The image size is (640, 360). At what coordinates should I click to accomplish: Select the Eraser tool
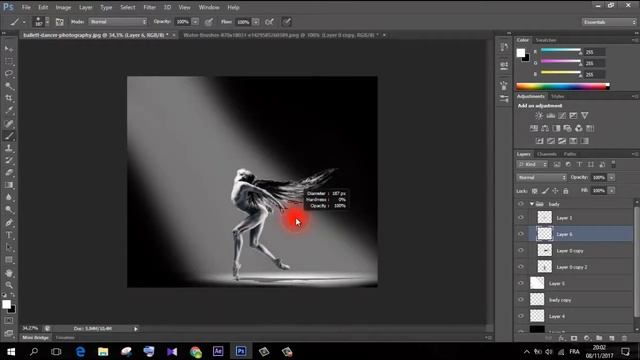coord(9,173)
